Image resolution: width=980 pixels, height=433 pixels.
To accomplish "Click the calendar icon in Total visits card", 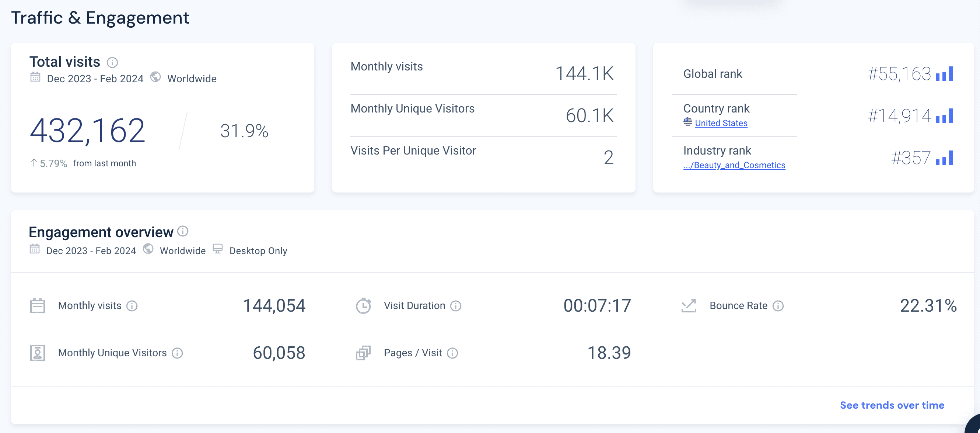I will click(35, 77).
